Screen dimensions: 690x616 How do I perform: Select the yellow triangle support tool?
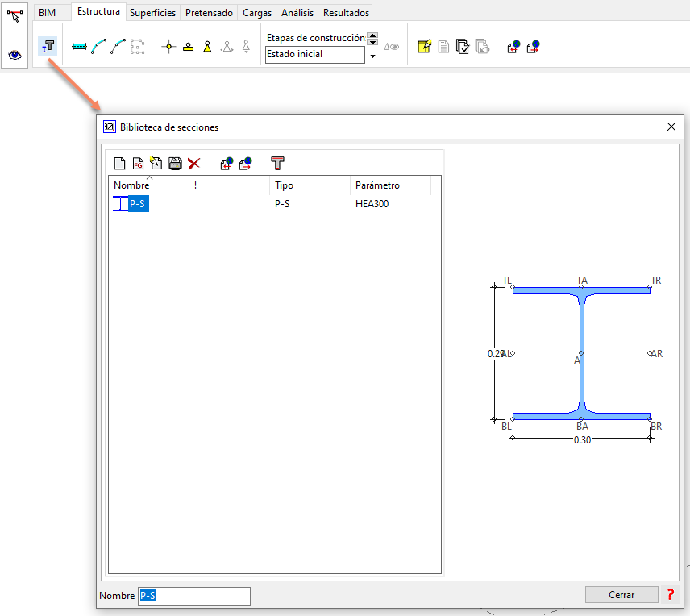click(x=207, y=47)
